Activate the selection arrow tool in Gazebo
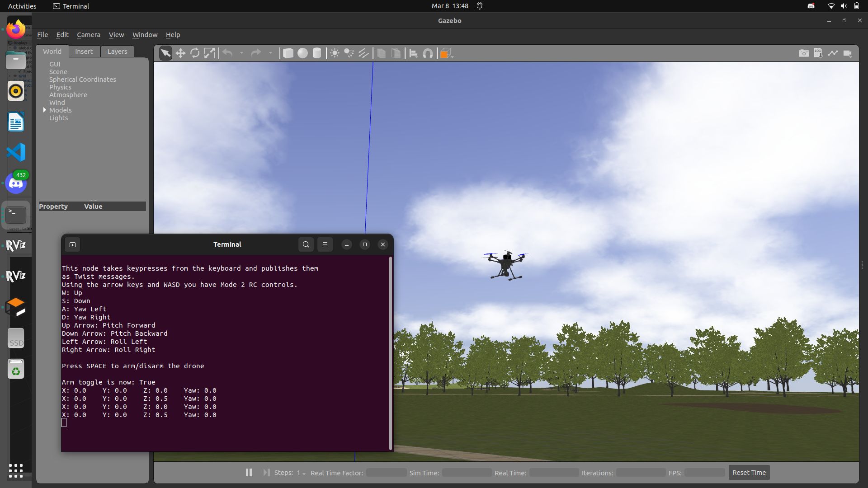The height and width of the screenshot is (488, 868). coord(165,53)
